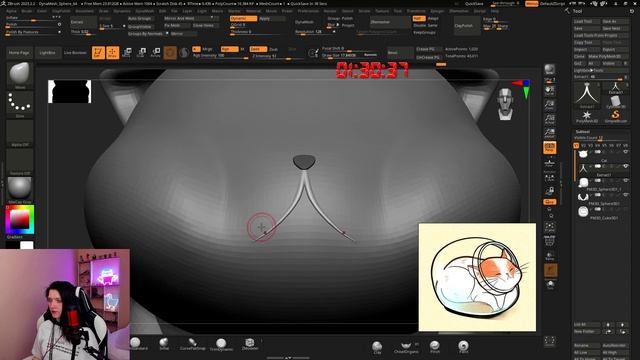Toggle the orange Qvz button
Image resolution: width=640 pixels, height=360 pixels.
[549, 202]
